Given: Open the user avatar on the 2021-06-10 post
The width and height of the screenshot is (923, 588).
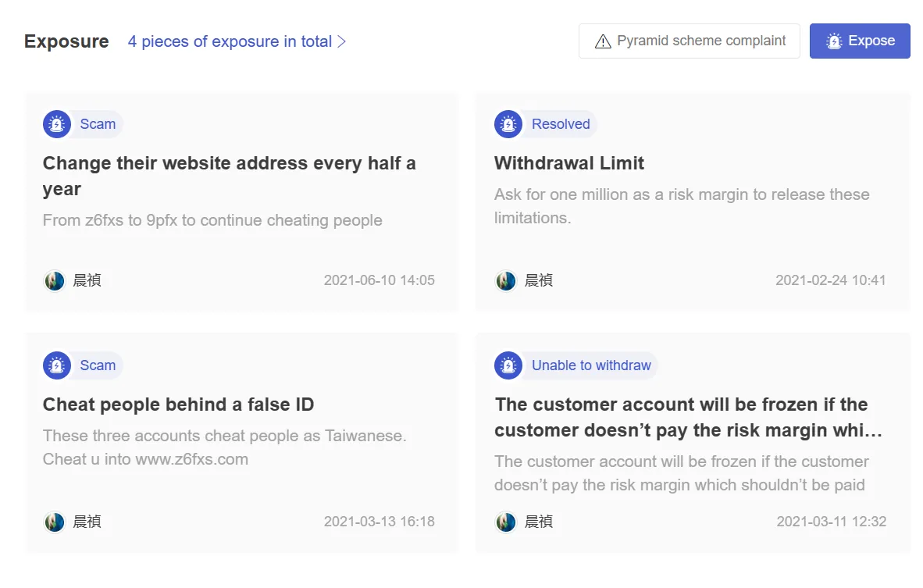Looking at the screenshot, I should pos(55,281).
